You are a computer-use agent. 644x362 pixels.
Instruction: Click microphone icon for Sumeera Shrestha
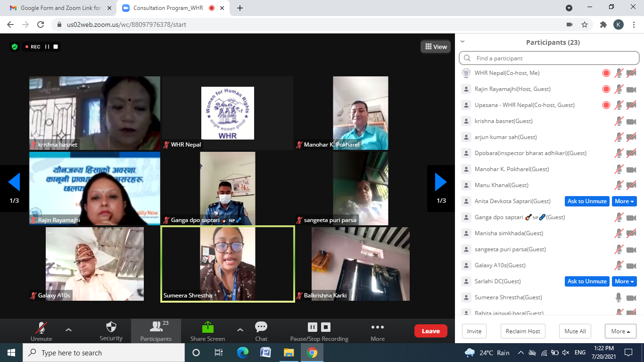[x=619, y=297]
